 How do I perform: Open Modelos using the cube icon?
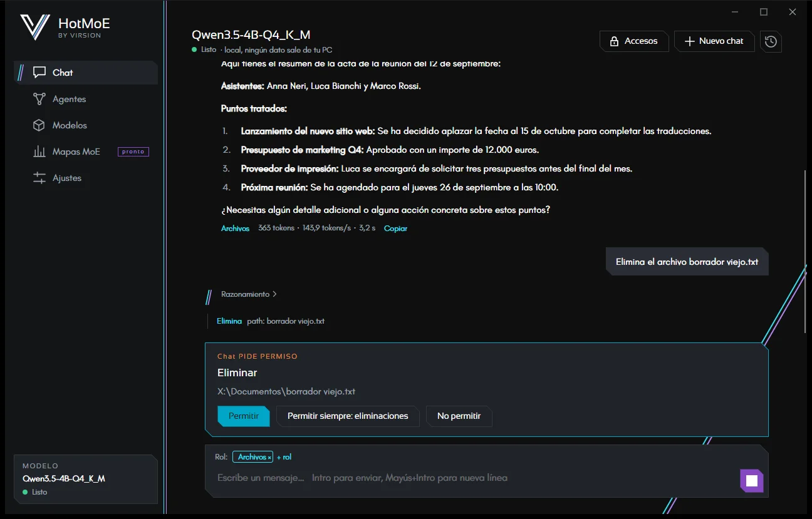click(x=39, y=125)
